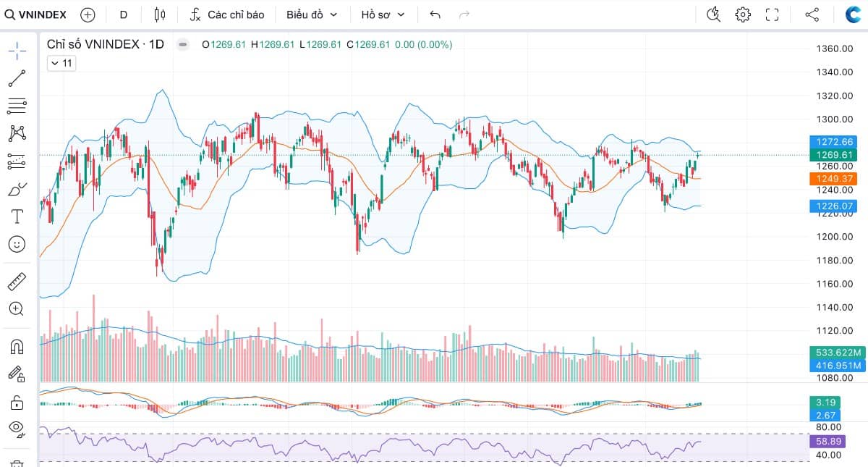This screenshot has height=467, width=868.
Task: Change the D time interval
Action: (124, 14)
